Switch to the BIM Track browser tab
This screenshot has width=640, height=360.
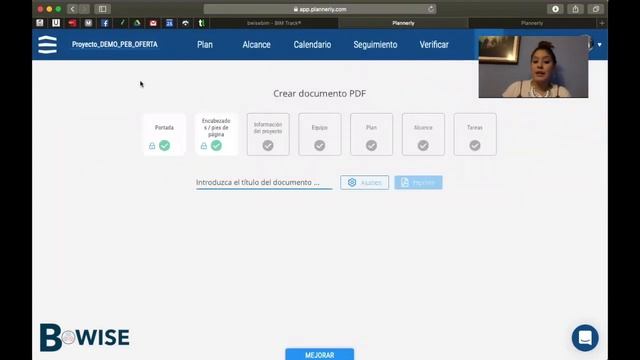(x=274, y=23)
